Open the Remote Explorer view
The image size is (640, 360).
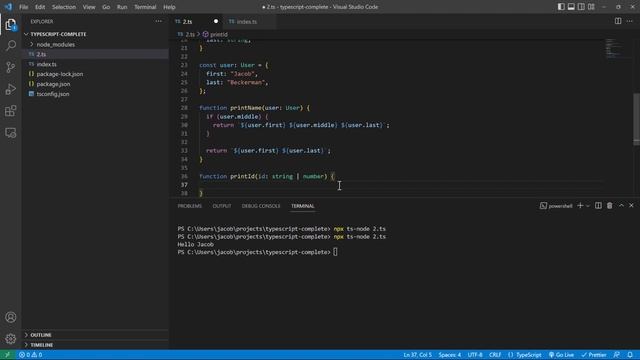(x=11, y=133)
